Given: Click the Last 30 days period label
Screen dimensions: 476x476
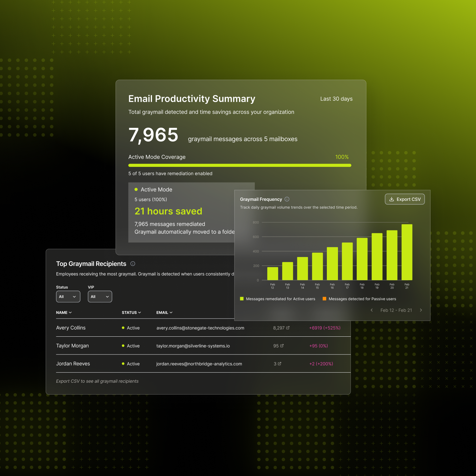Looking at the screenshot, I should [x=336, y=99].
